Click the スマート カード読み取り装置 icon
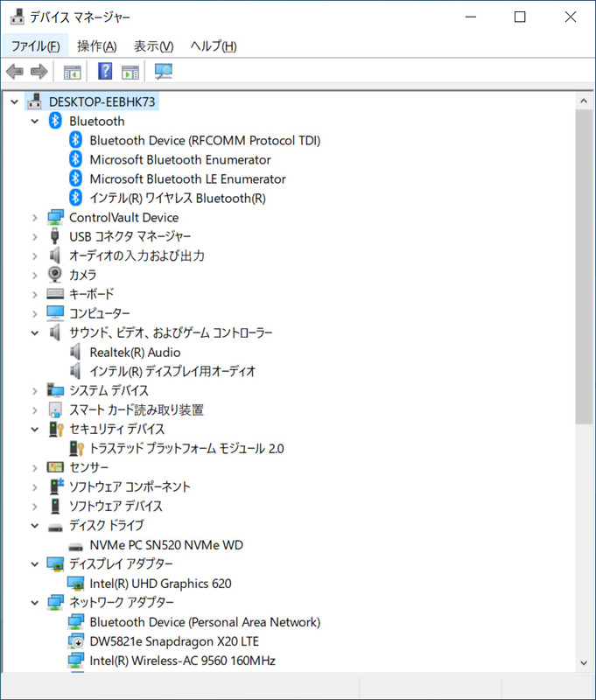 (x=55, y=409)
